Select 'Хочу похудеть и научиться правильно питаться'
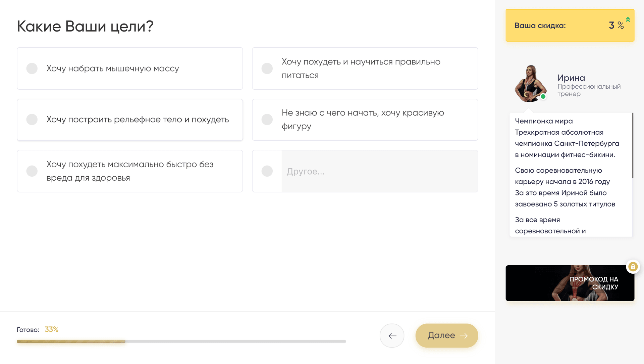Screen dimensions: 644x364 tap(267, 69)
